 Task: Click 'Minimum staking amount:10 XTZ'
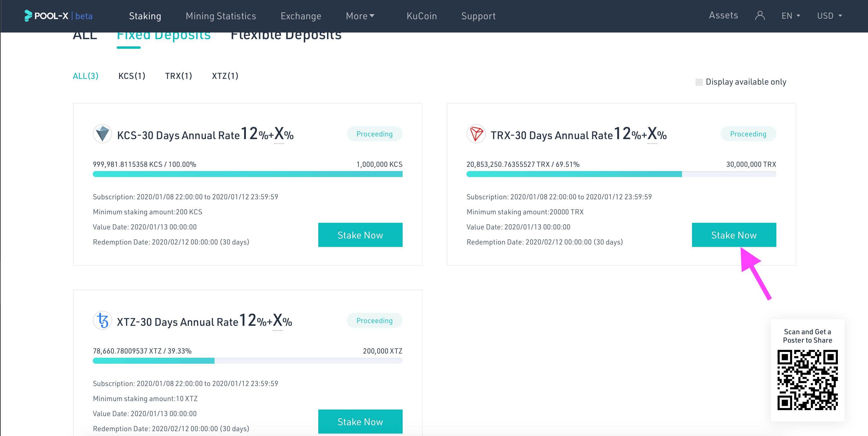(145, 398)
